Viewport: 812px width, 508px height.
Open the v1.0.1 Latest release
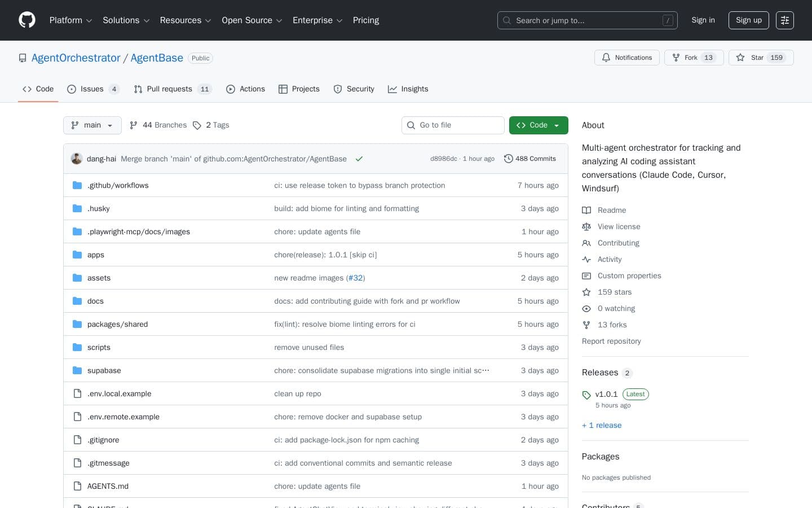606,394
